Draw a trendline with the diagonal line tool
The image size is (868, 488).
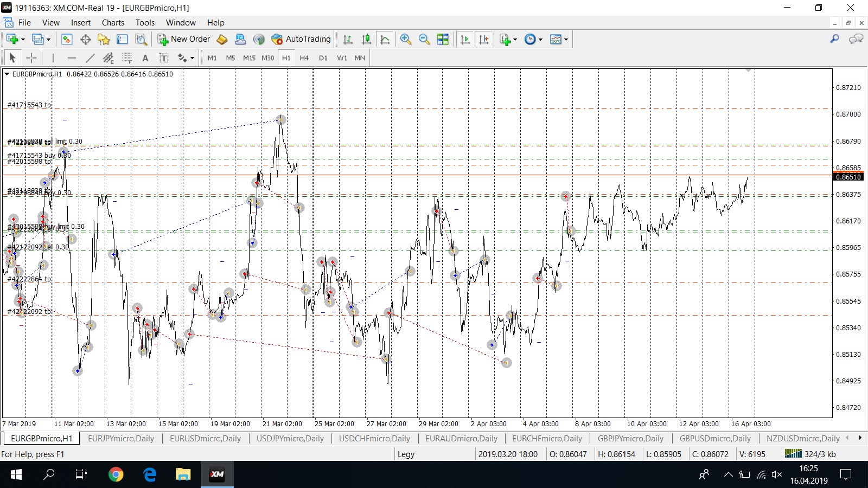tap(90, 58)
